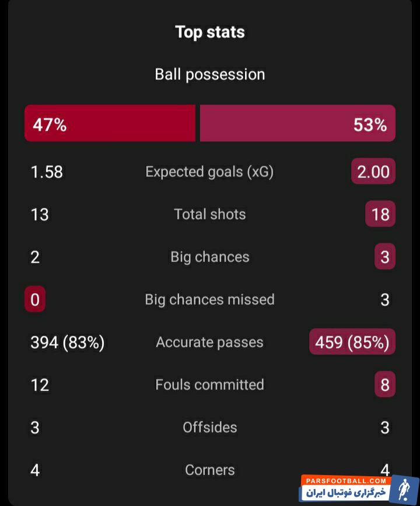Click the highlighted 459 (85%) passes badge
Viewport: 420px width, 506px height.
(x=352, y=343)
